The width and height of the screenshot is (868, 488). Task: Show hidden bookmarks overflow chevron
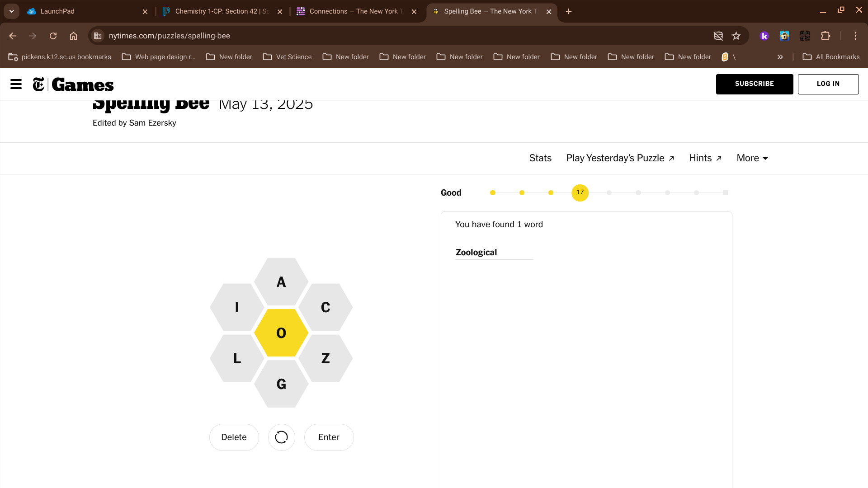pos(780,57)
